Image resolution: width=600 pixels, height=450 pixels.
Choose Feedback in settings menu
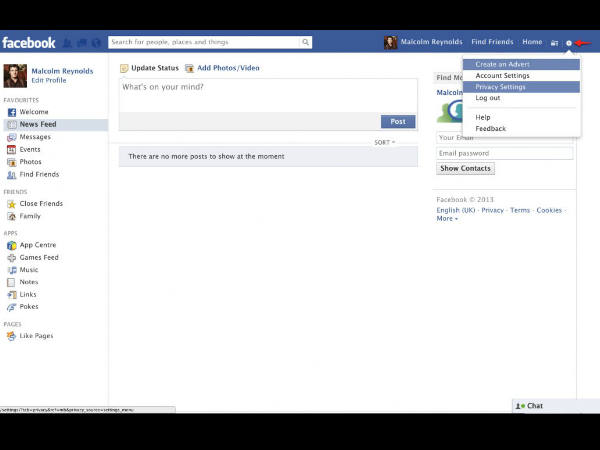pyautogui.click(x=521, y=129)
